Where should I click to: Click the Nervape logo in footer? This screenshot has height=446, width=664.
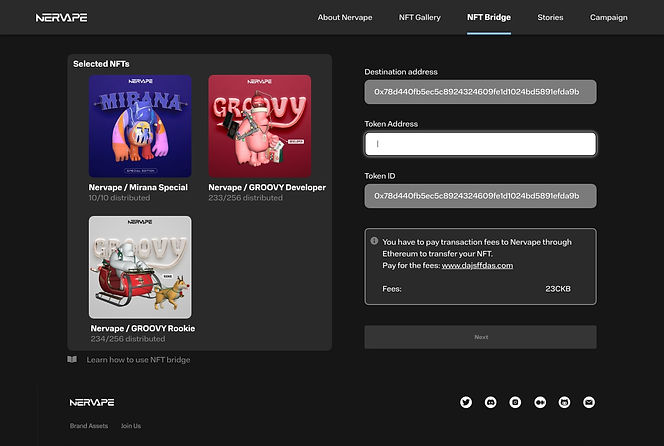point(92,402)
